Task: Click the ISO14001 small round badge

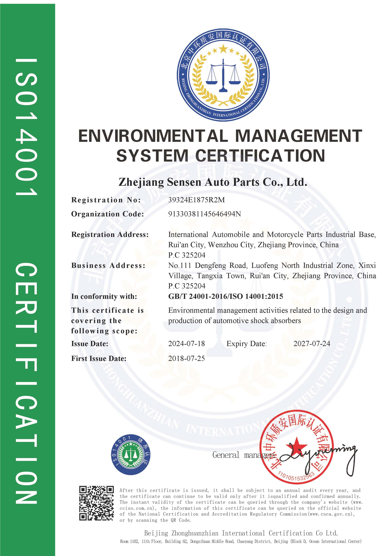Action: coord(131,454)
